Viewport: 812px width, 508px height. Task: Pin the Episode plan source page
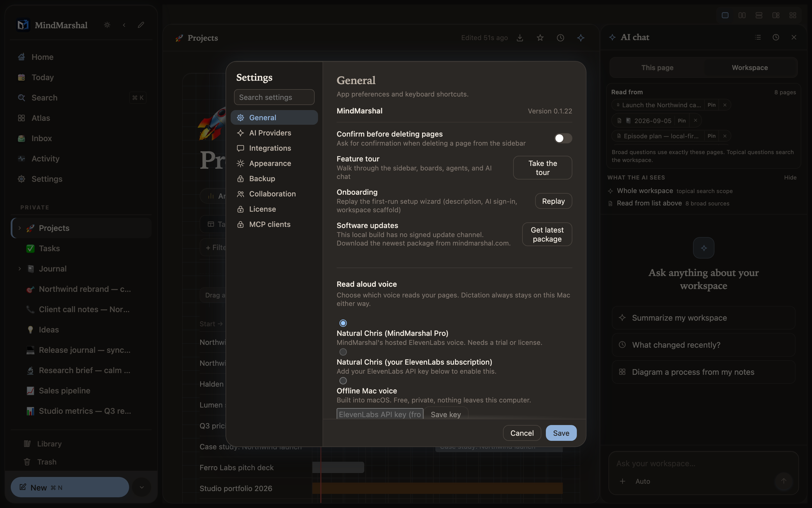click(x=711, y=136)
